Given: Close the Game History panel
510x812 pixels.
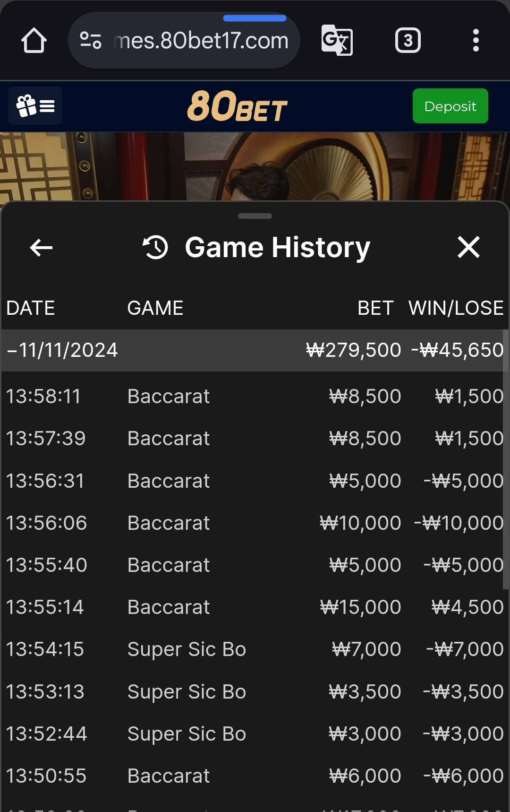Looking at the screenshot, I should click(469, 247).
